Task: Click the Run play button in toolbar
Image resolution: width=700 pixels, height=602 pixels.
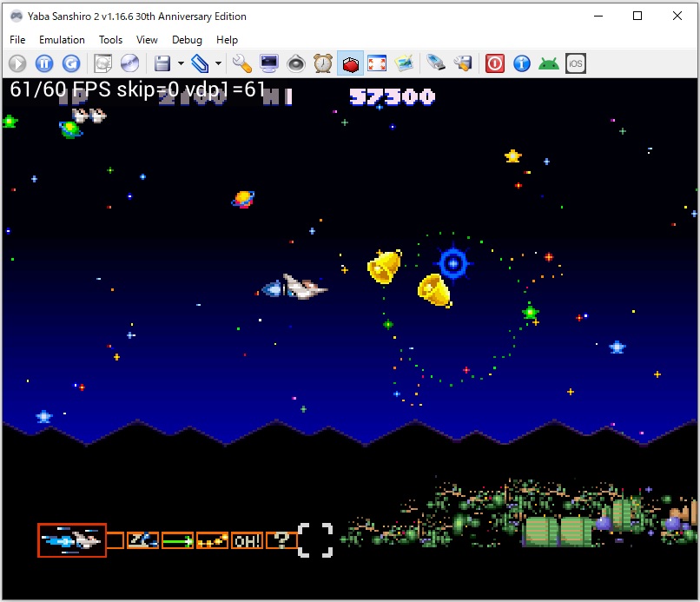Action: 18,63
